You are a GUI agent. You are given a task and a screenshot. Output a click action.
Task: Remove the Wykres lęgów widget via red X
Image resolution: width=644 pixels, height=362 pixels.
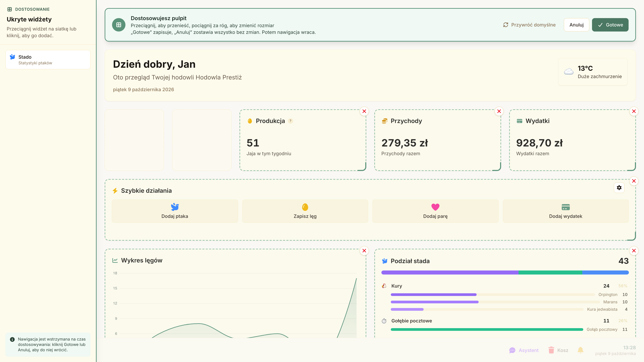coord(364,251)
